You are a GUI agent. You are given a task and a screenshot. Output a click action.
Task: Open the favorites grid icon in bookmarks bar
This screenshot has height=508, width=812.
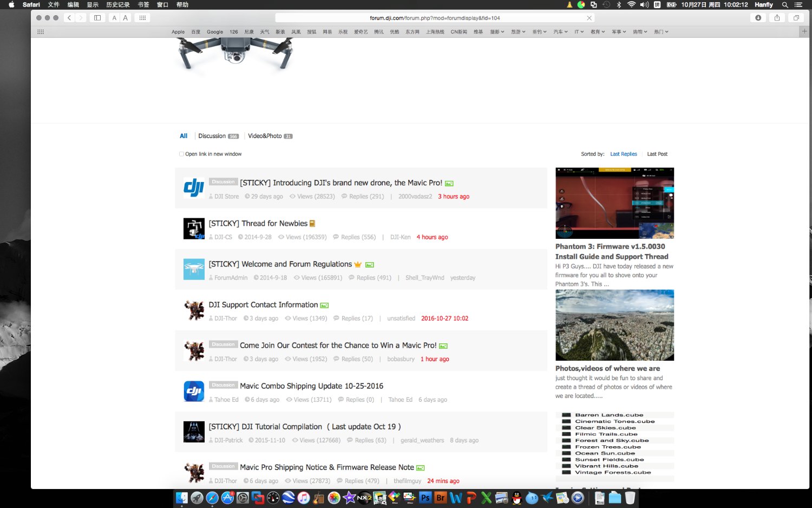41,32
